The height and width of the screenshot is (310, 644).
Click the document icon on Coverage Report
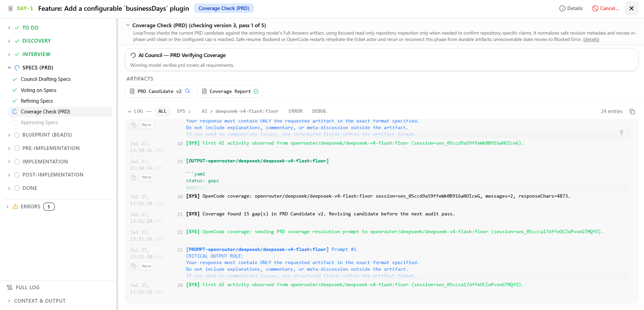tap(204, 91)
